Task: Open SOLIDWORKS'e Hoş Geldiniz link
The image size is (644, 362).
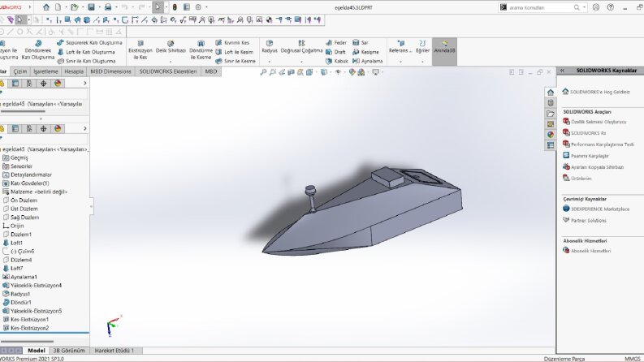Action: click(599, 92)
